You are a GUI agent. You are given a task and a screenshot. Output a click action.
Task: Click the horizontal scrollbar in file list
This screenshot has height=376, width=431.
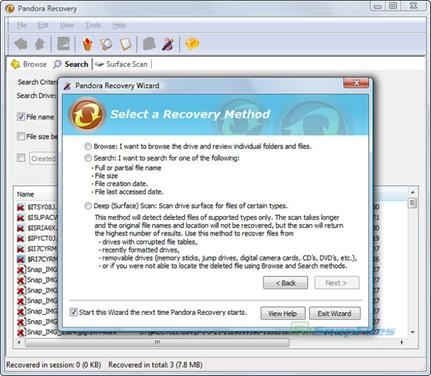pyautogui.click(x=157, y=342)
